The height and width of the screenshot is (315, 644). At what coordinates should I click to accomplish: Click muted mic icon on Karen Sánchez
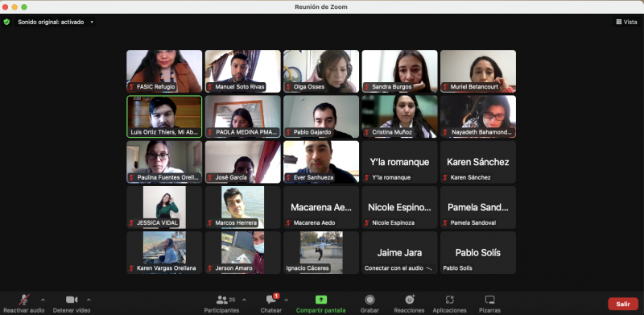coord(445,178)
